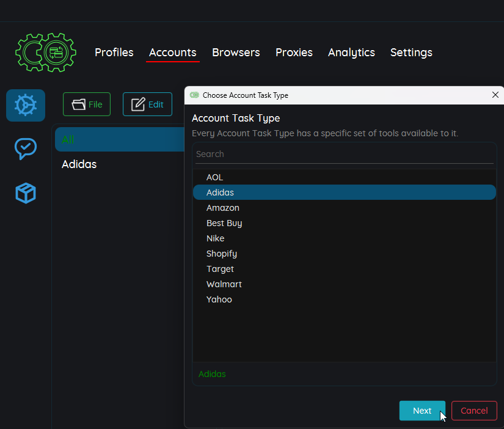
Task: Click the Edit button with pencil icon
Action: tap(147, 105)
